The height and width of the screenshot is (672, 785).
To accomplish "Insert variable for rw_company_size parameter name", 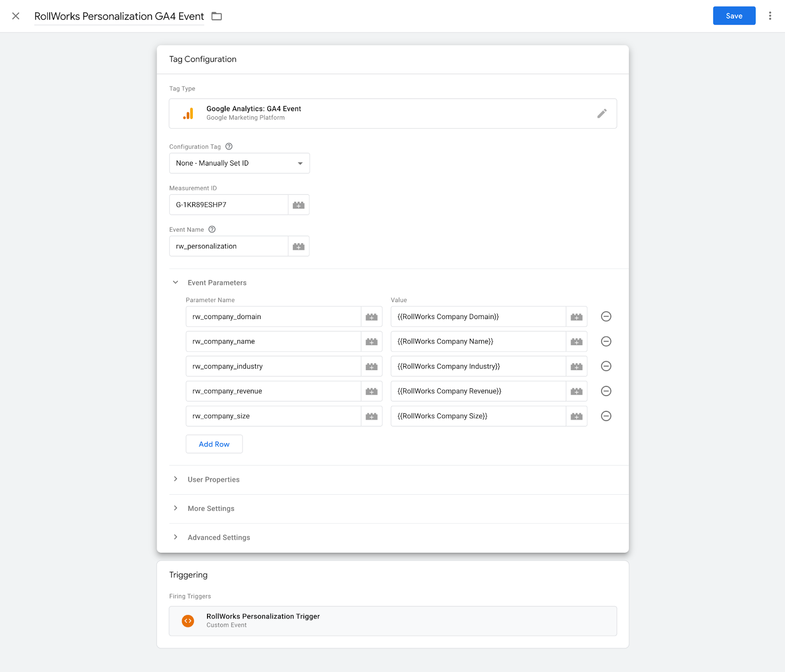I will 372,416.
